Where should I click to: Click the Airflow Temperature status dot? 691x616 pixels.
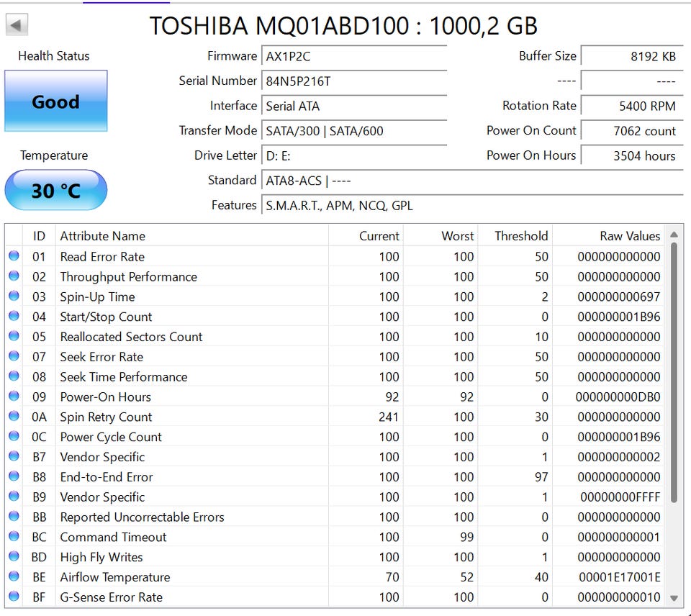pos(14,577)
